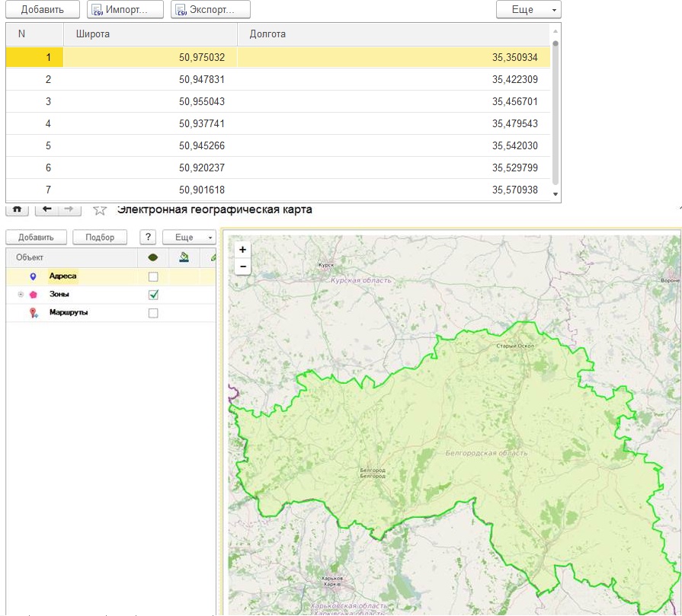Zoom in on the map
The height and width of the screenshot is (616, 682).
242,250
